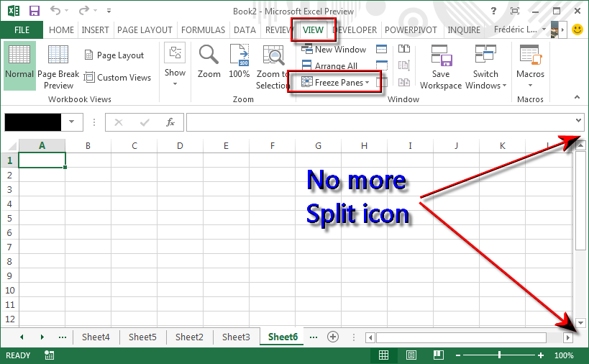Click the Page Layout view button

point(114,55)
